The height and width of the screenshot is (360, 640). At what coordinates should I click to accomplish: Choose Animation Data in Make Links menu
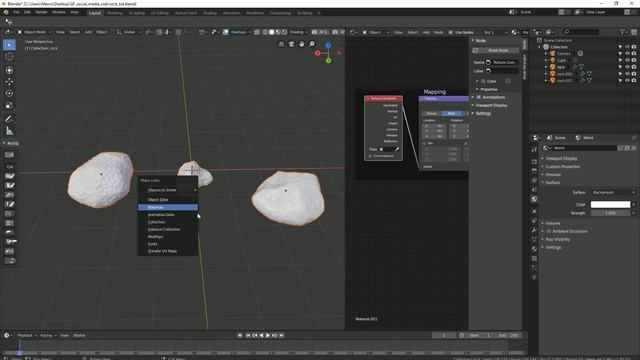point(168,215)
